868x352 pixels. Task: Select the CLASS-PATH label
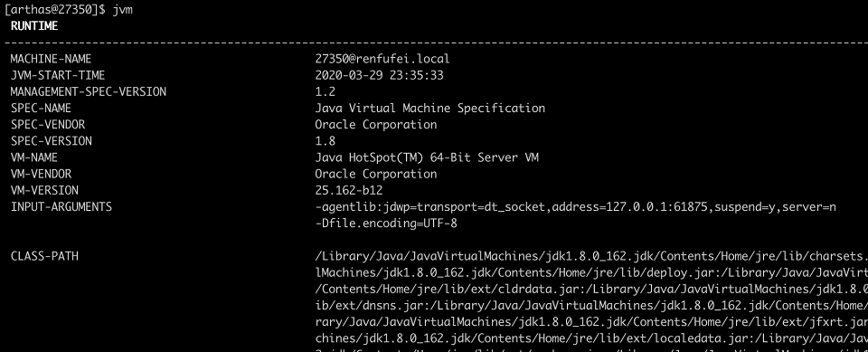click(x=44, y=256)
